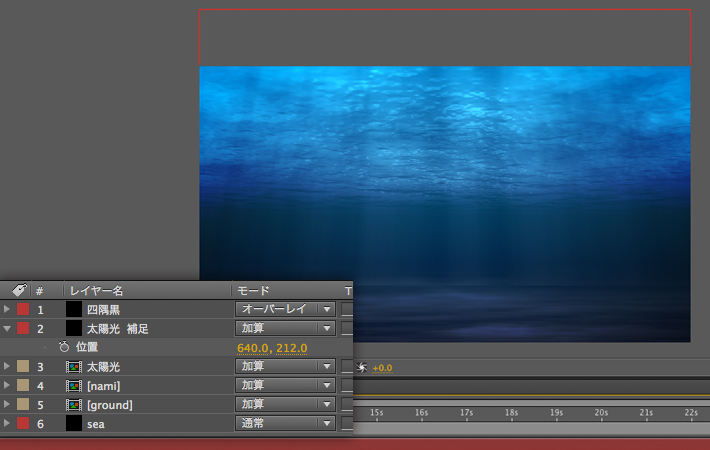Click the position value 640.0, 212.0

[x=272, y=348]
